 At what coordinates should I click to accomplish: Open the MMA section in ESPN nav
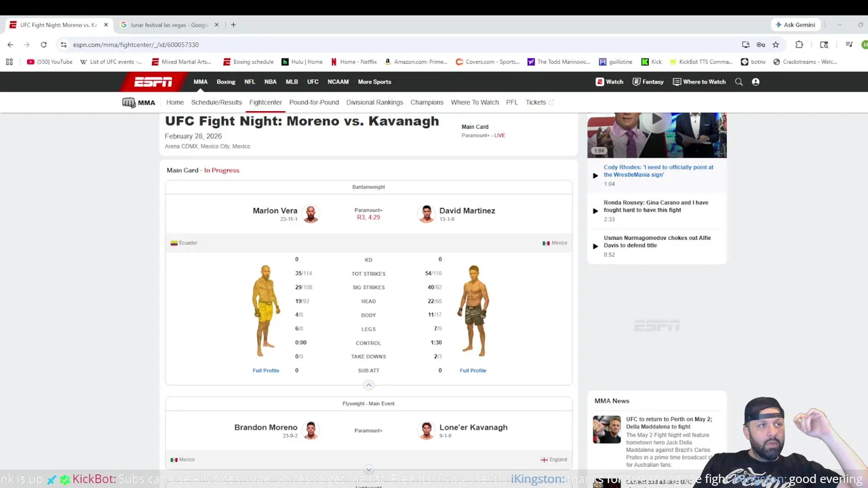pos(200,82)
